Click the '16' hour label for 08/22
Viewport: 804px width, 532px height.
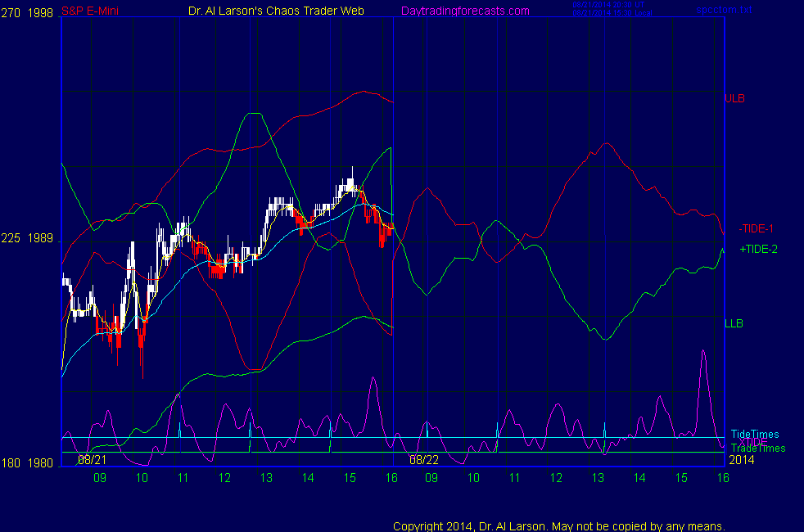[723, 478]
